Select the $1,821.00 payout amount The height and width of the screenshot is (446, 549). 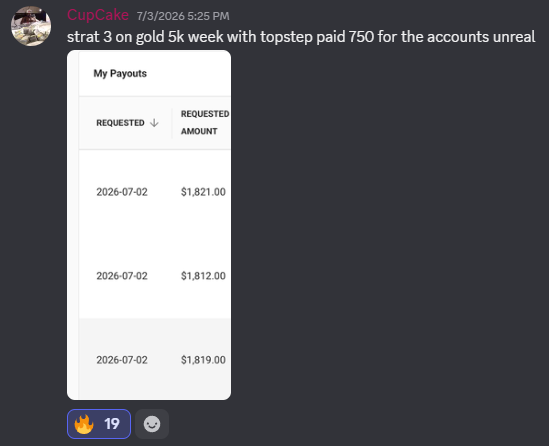(x=203, y=192)
